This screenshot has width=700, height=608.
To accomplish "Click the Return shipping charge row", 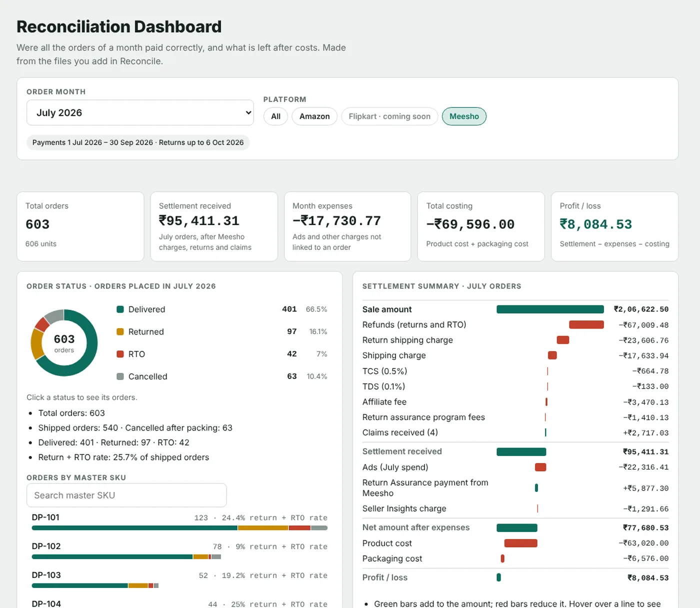I will (x=515, y=340).
